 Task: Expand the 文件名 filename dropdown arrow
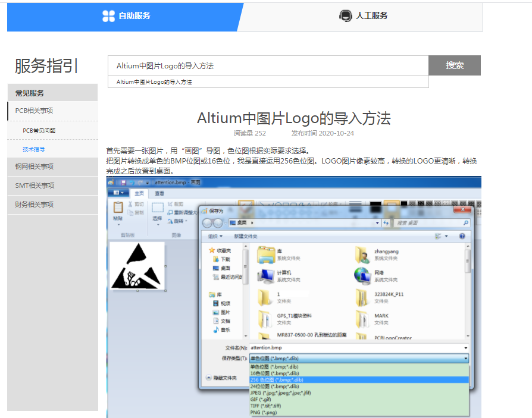[x=465, y=348]
